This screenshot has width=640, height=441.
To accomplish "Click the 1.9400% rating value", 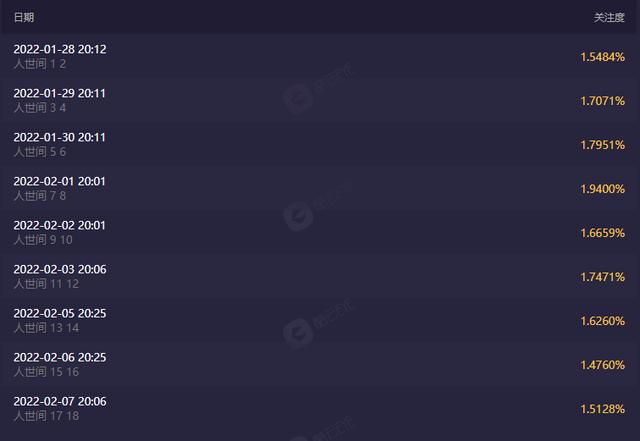I will point(602,189).
